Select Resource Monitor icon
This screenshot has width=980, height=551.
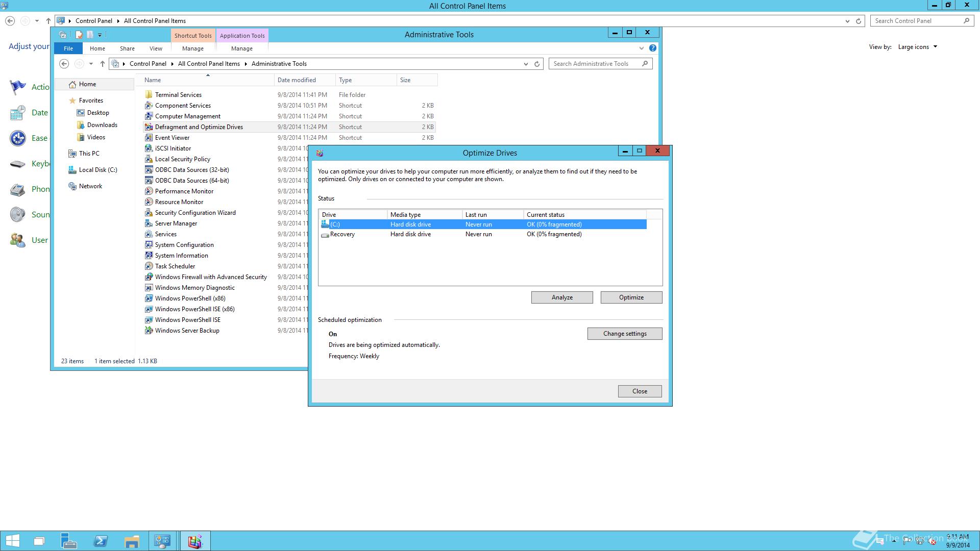point(149,202)
